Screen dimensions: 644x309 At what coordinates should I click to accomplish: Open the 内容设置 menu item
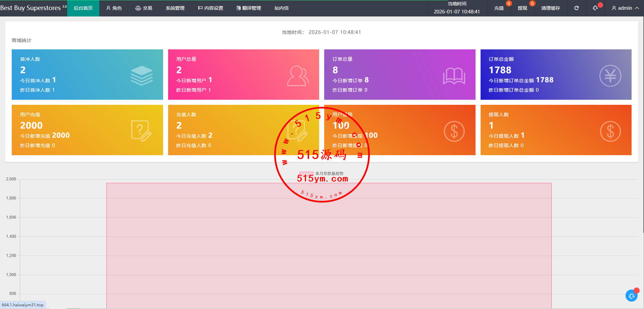(210, 8)
